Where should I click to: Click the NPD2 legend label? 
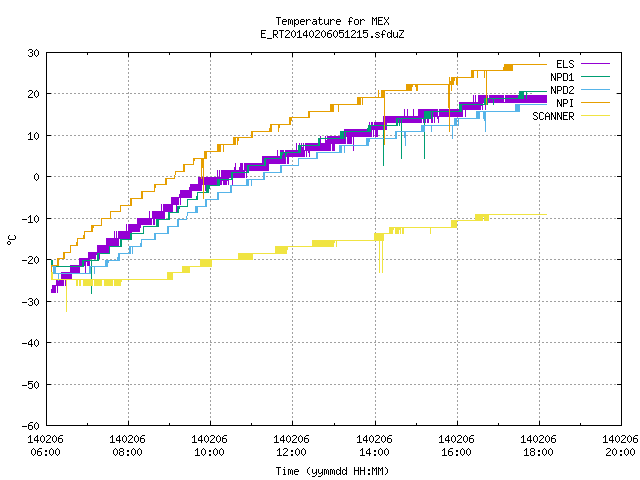click(562, 90)
